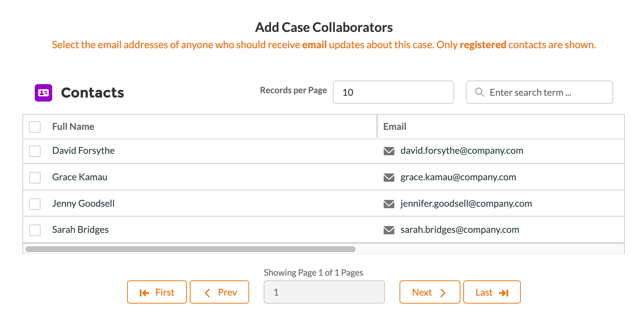Click the envelope icon beside David Forsythe's email

[389, 151]
